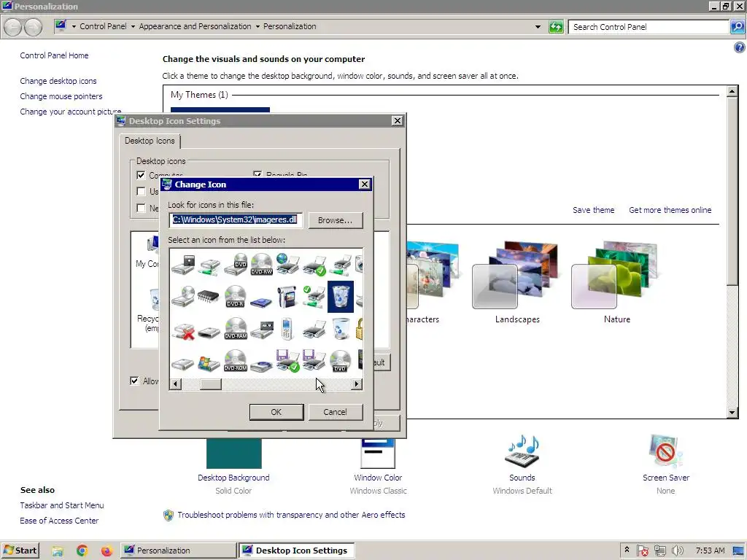Screen dimensions: 747x560
Task: Click the icon list horizontal scrollbar thumb
Action: (x=211, y=384)
